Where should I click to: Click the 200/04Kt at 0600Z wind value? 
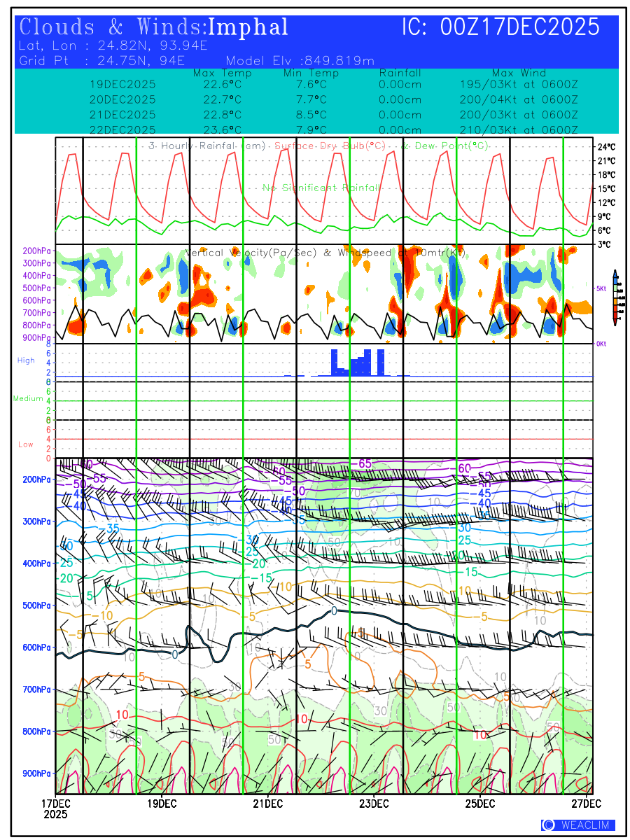pyautogui.click(x=518, y=99)
